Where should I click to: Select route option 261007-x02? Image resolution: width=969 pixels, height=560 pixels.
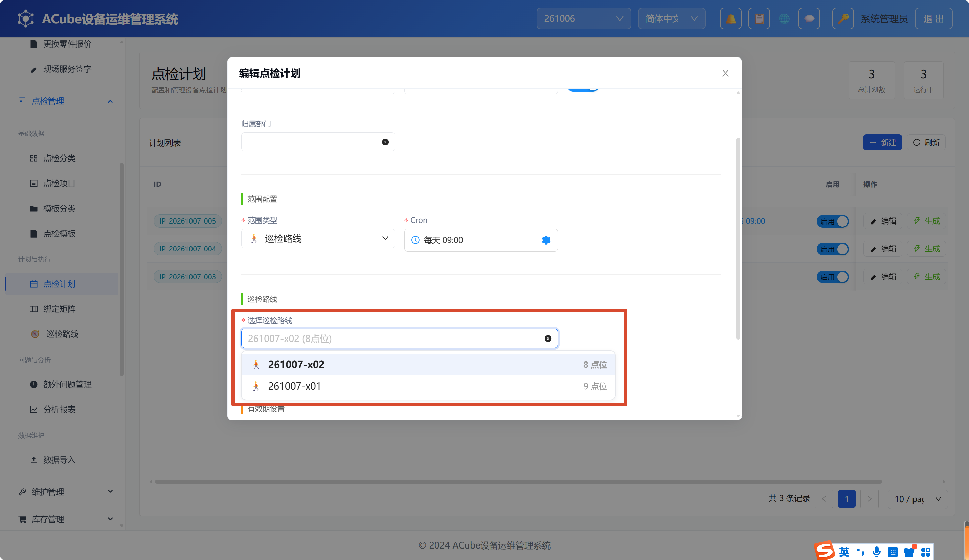tap(428, 364)
